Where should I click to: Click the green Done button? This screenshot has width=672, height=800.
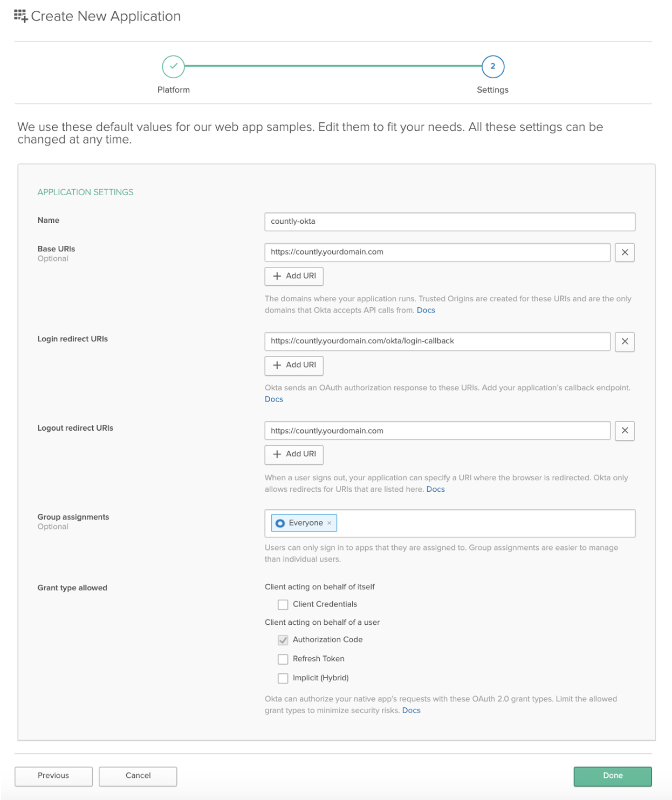(613, 776)
